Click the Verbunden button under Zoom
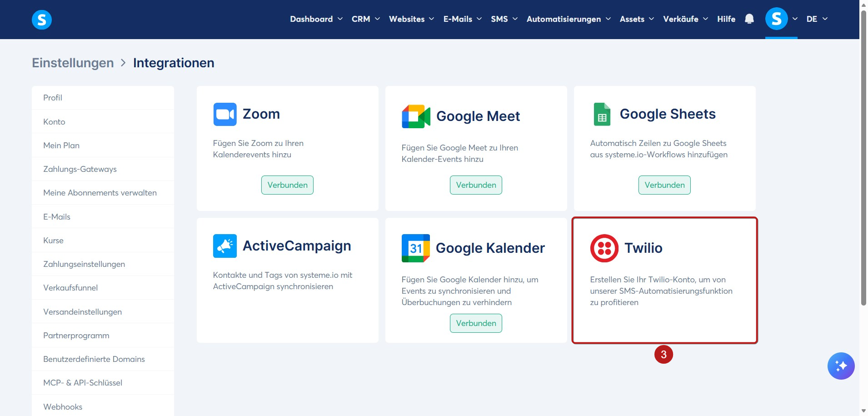The width and height of the screenshot is (868, 416). 287,185
